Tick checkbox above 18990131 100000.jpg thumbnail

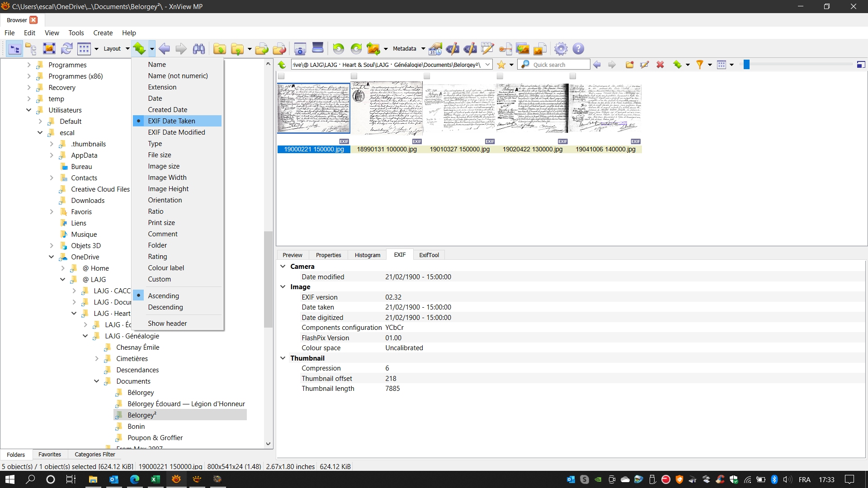(354, 76)
